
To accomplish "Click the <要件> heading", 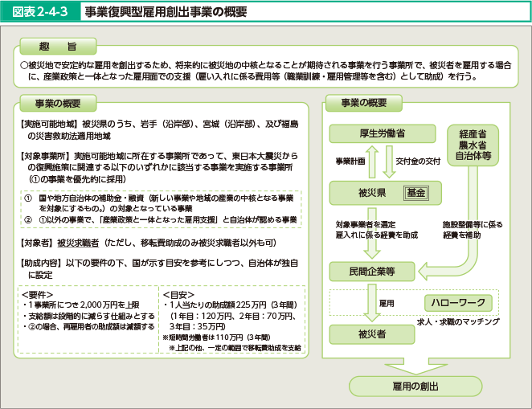I will click(x=39, y=294).
